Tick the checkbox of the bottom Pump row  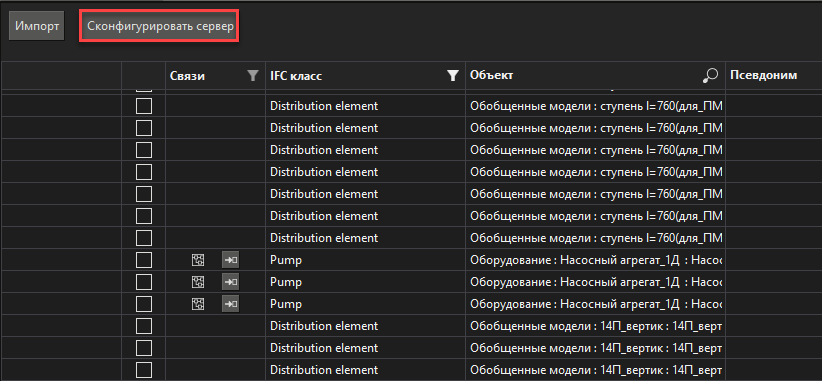click(144, 304)
